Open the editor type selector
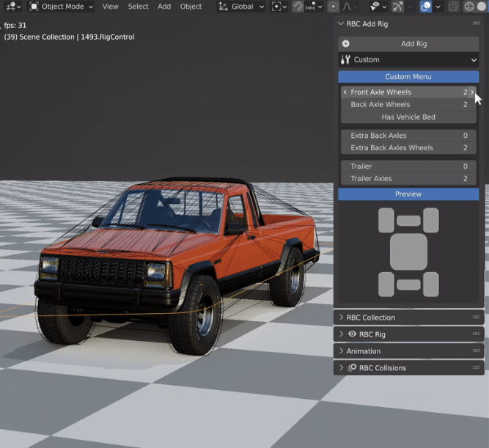 pyautogui.click(x=12, y=7)
